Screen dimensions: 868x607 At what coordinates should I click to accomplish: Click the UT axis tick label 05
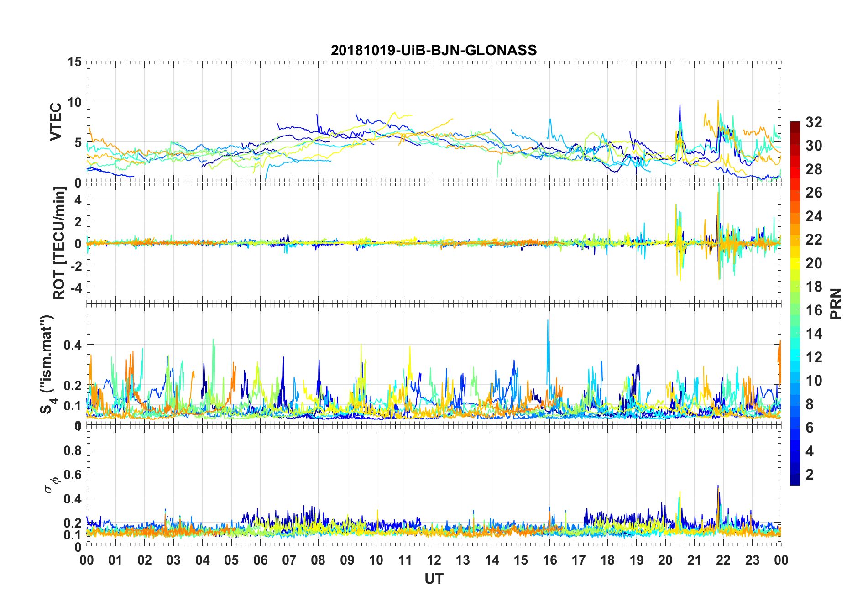point(231,560)
